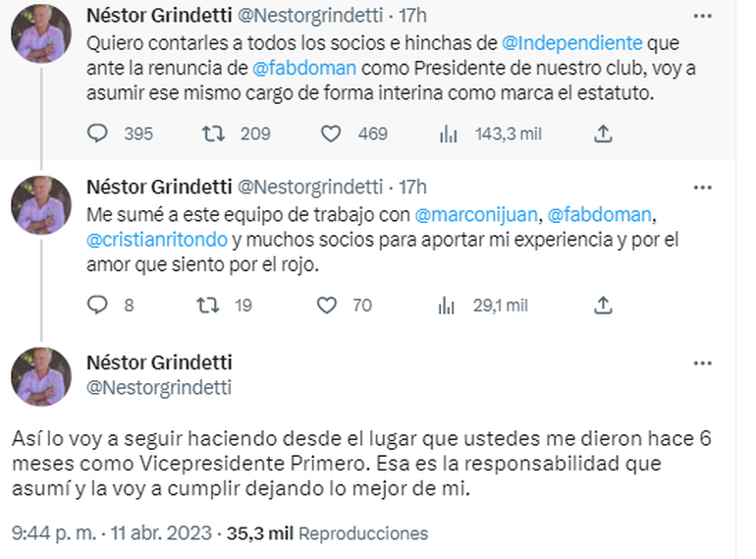The image size is (756, 559).
Task: Open more options menu on second tweet
Action: [702, 187]
